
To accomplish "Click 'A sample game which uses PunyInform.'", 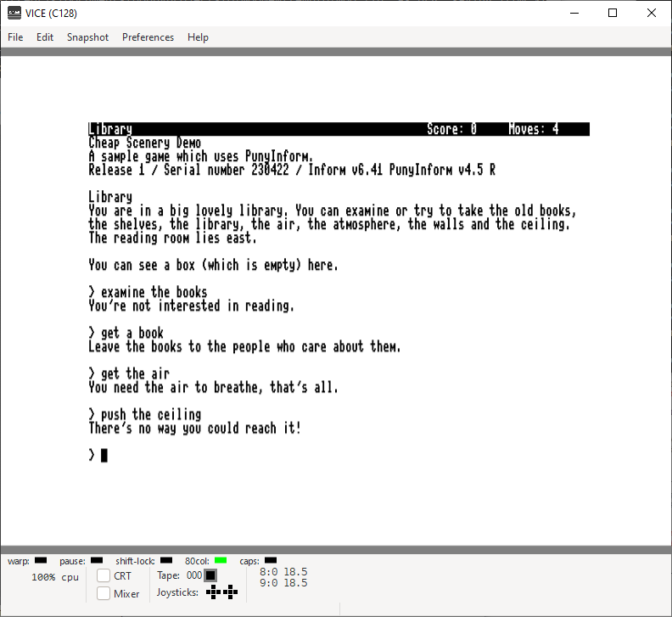I will pyautogui.click(x=201, y=156).
